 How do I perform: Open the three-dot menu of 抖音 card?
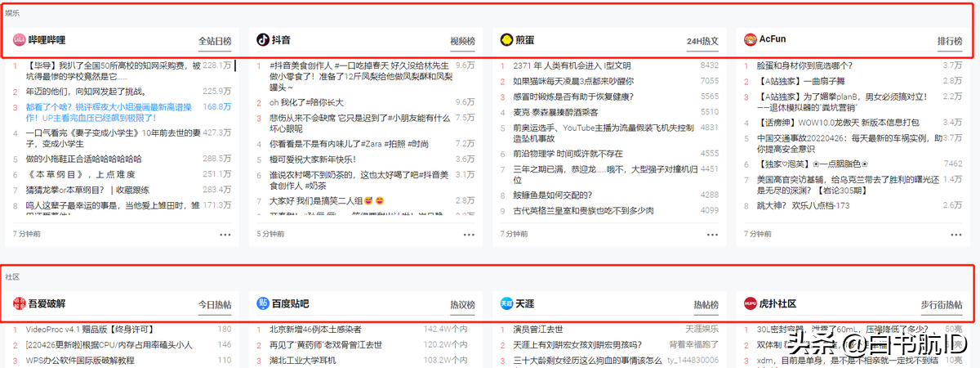pyautogui.click(x=469, y=234)
